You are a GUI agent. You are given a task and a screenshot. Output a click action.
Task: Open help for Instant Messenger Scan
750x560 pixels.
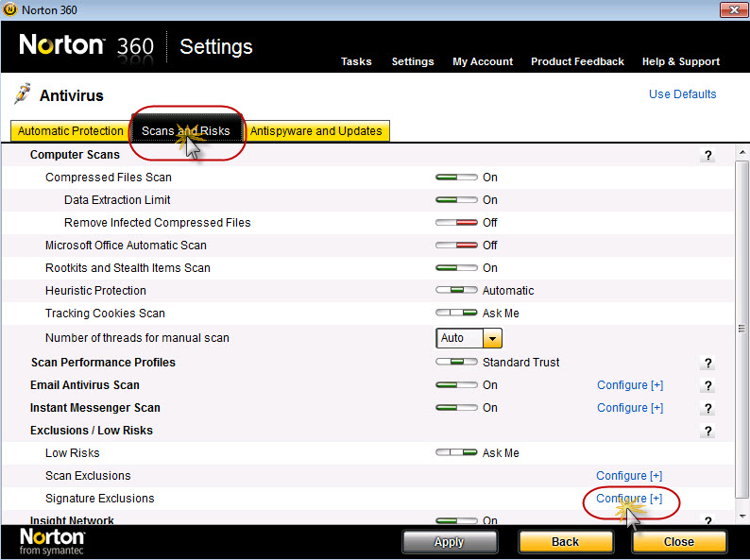coord(707,408)
